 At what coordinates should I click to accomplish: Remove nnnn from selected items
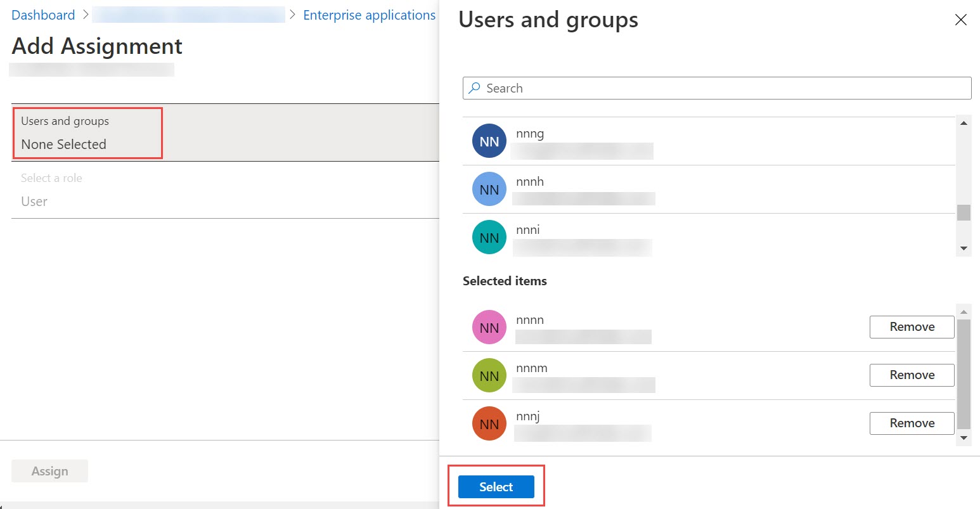click(912, 327)
